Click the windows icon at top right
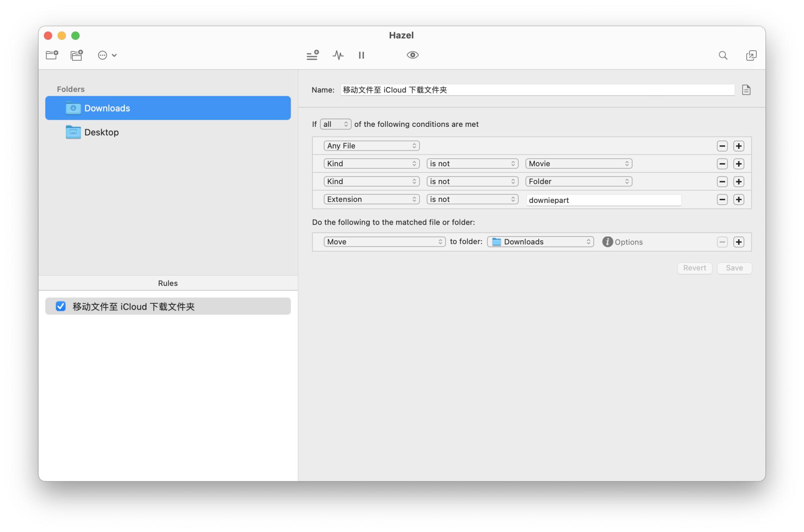This screenshot has width=804, height=532. (x=751, y=55)
